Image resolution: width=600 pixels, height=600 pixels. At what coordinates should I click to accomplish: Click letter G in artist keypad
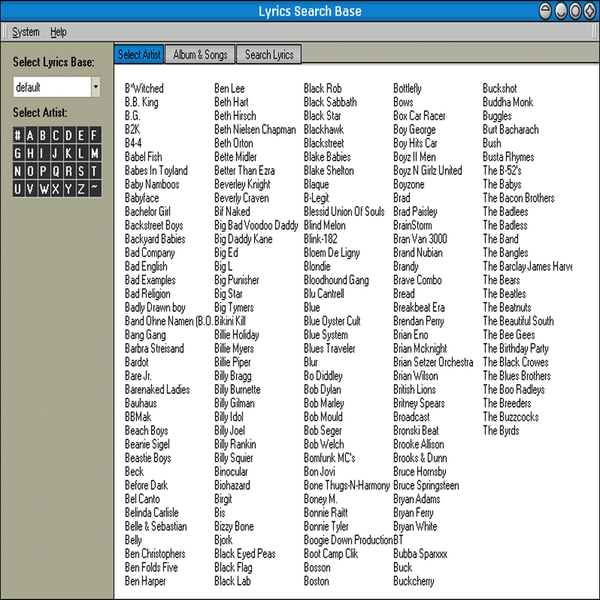[x=18, y=153]
